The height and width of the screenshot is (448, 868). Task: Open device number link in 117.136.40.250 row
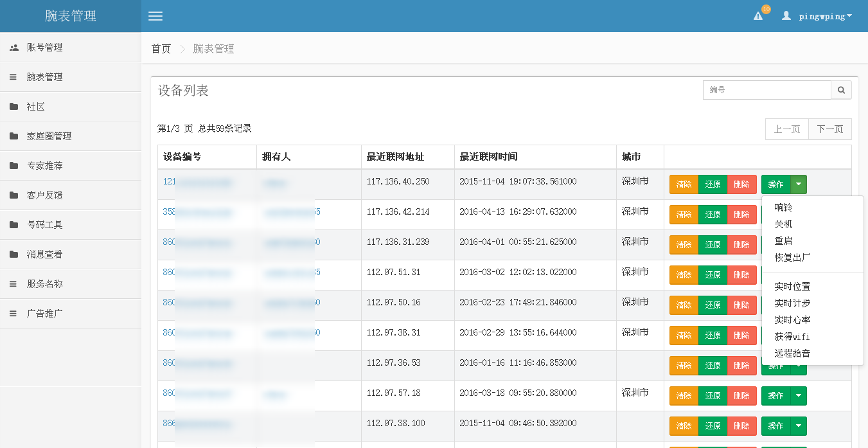[x=197, y=182]
